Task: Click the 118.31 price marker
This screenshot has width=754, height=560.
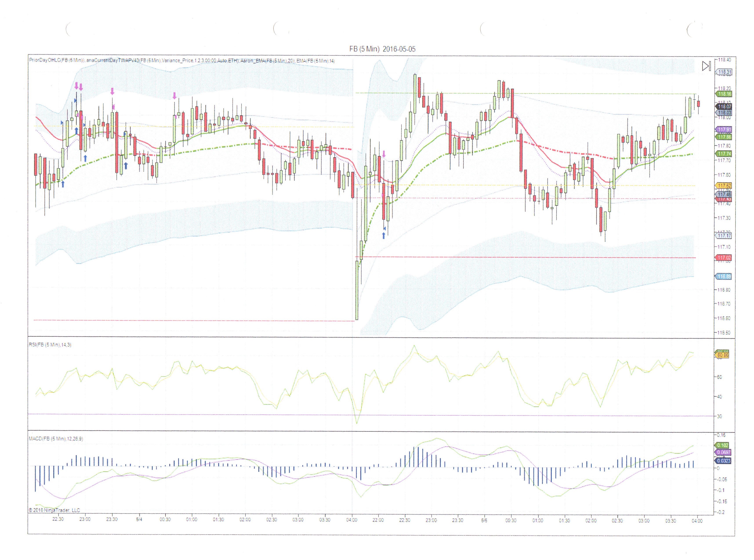Action: [x=724, y=72]
